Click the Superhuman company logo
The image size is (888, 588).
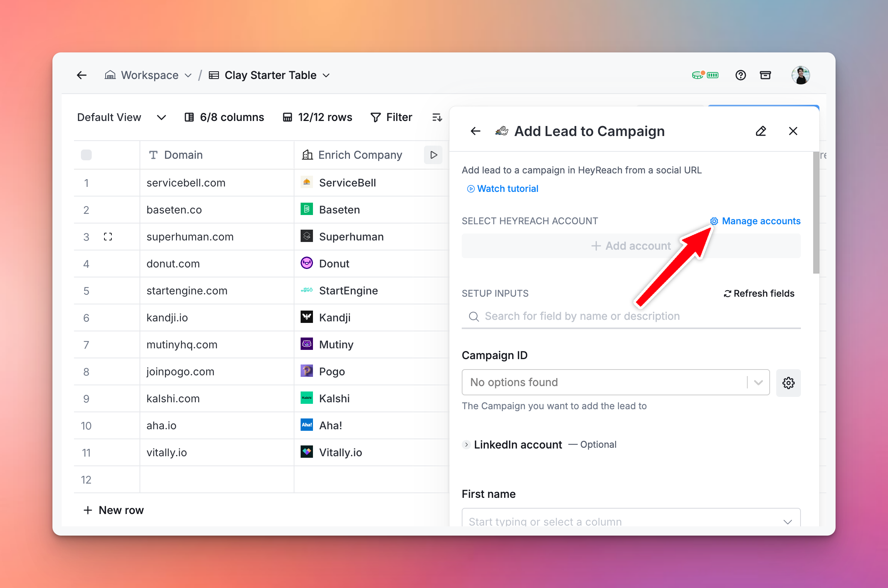[x=307, y=236]
